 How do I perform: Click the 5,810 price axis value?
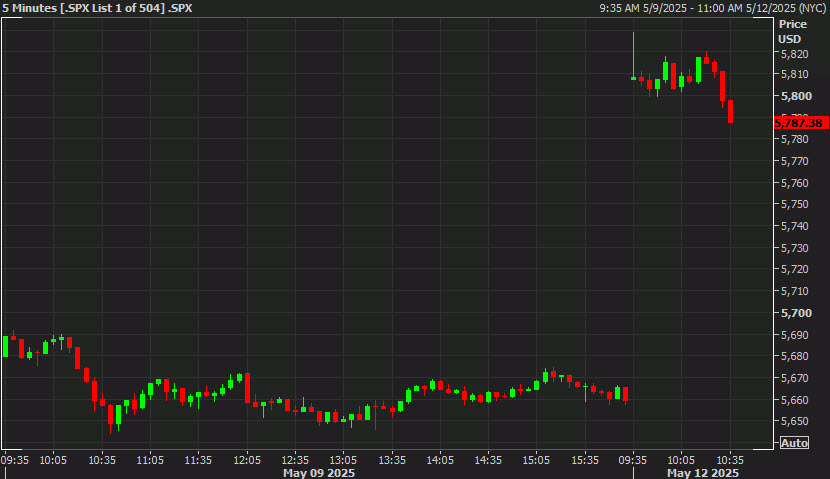(795, 74)
